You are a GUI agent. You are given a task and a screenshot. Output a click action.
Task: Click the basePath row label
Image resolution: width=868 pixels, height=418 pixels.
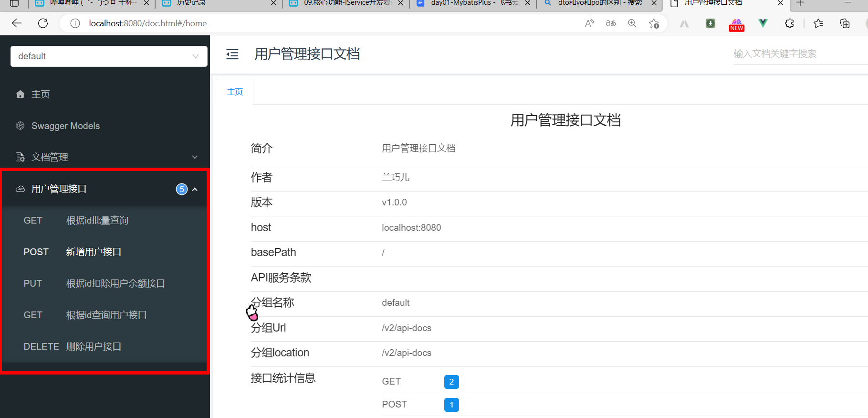[273, 252]
